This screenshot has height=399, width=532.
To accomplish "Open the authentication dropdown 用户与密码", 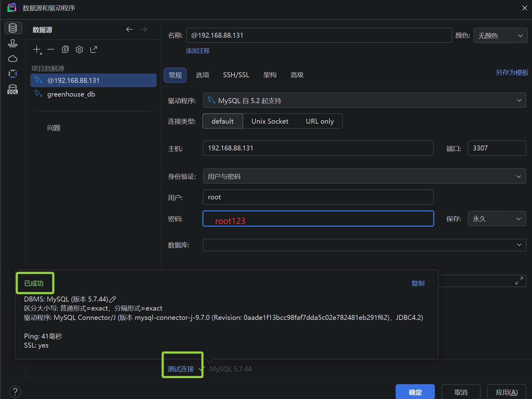I will pyautogui.click(x=364, y=176).
